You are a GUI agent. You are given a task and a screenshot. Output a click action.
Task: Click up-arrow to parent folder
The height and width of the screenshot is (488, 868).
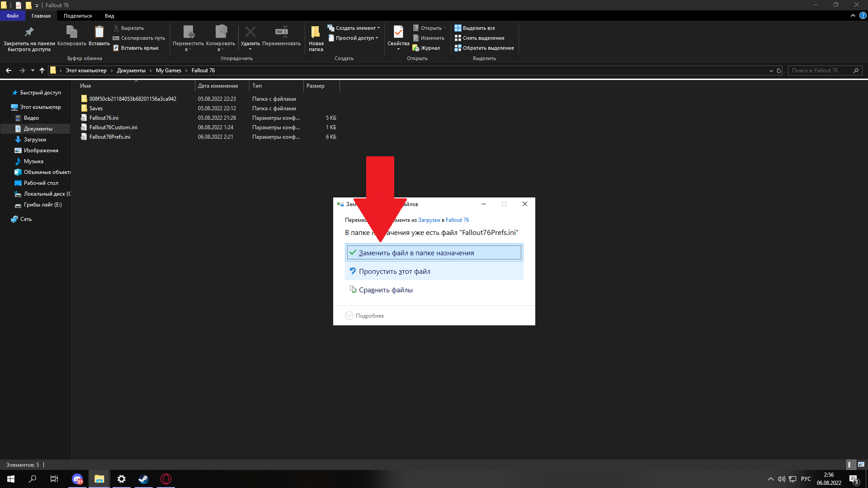(42, 70)
